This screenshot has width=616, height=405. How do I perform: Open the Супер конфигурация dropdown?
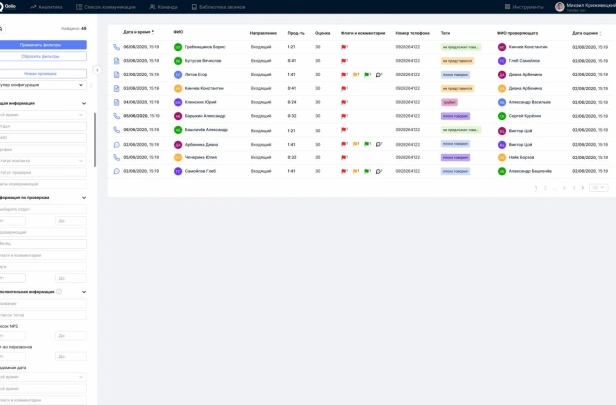pos(42,85)
